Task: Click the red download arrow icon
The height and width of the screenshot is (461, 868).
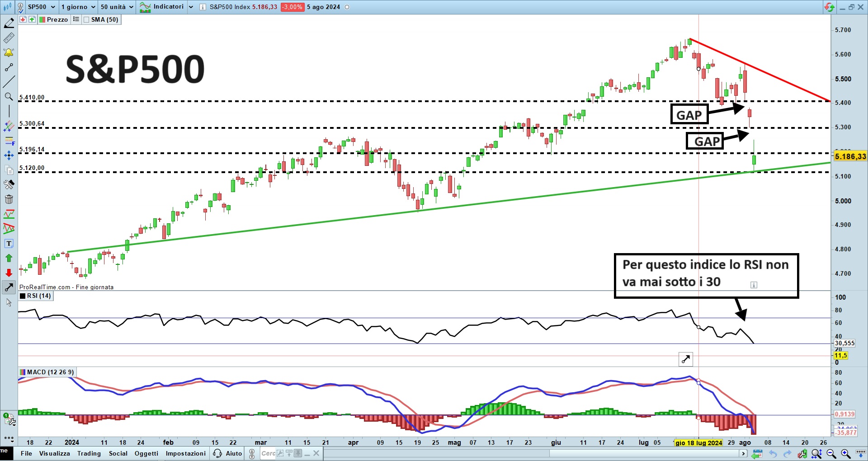Action: tap(23, 19)
